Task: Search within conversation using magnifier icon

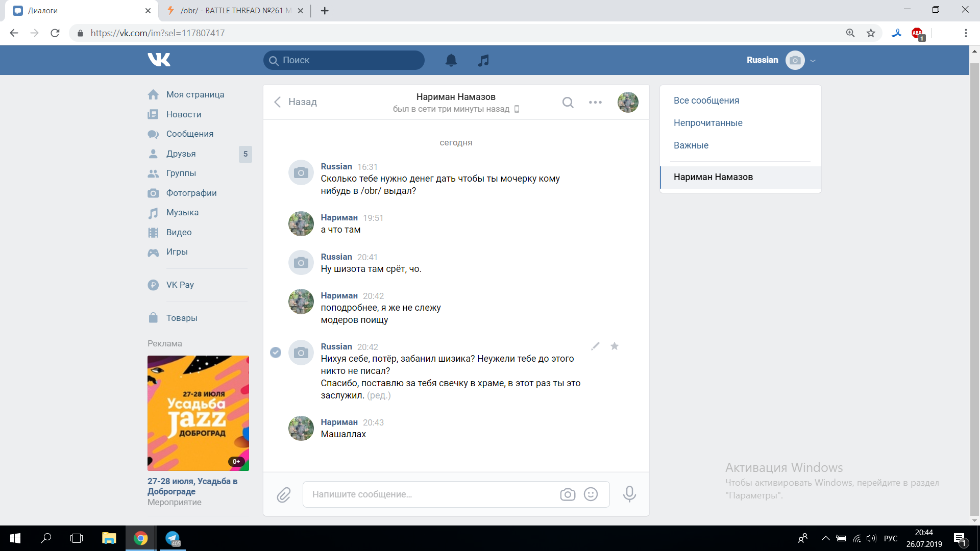Action: coord(568,102)
